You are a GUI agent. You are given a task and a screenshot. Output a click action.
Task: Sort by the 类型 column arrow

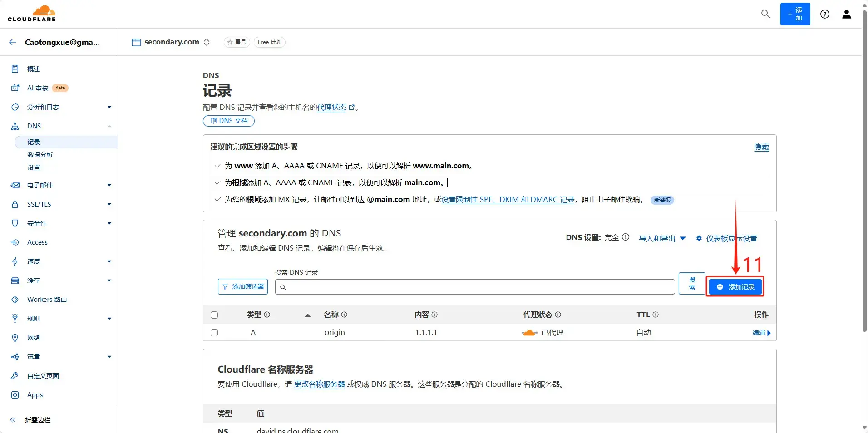(x=308, y=315)
